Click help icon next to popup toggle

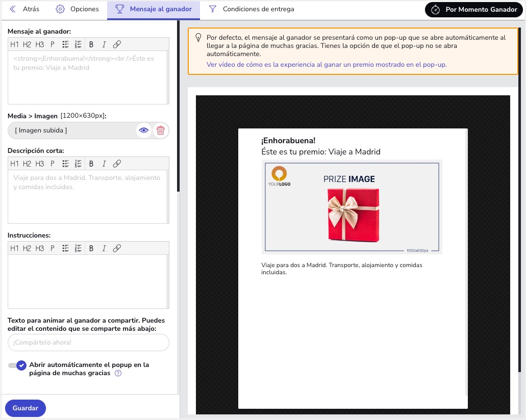(118, 373)
